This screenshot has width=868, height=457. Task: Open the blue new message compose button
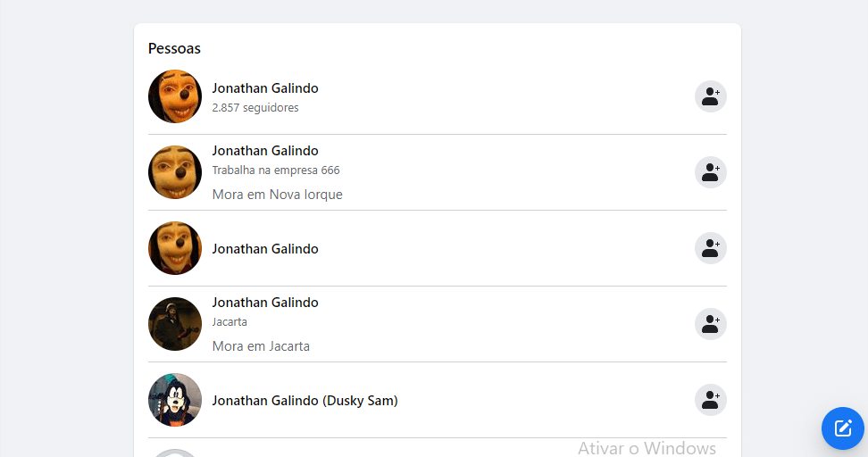843,428
